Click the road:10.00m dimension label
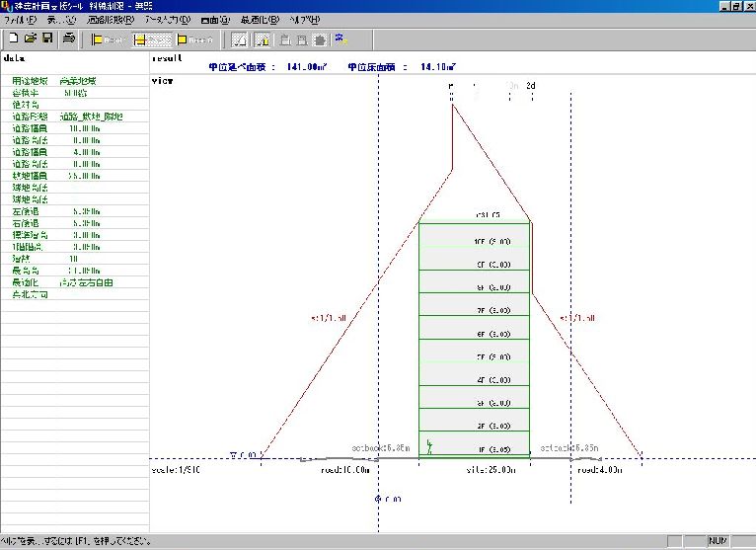 tap(345, 469)
